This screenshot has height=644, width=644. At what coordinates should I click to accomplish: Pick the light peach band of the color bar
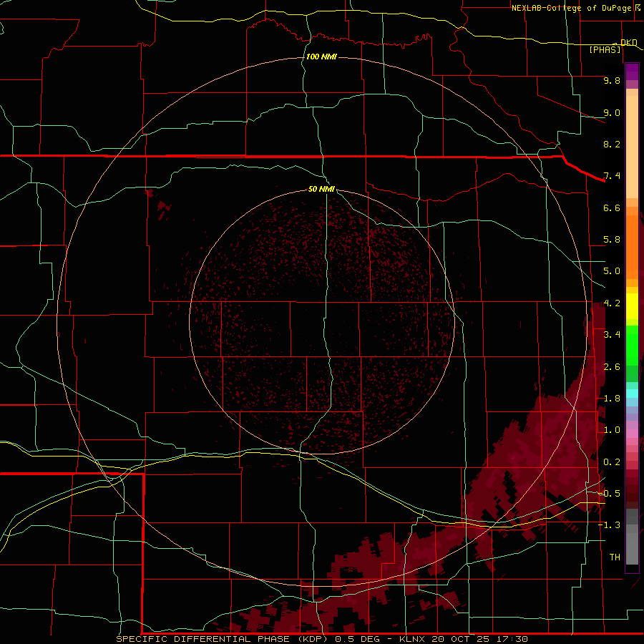[x=632, y=147]
